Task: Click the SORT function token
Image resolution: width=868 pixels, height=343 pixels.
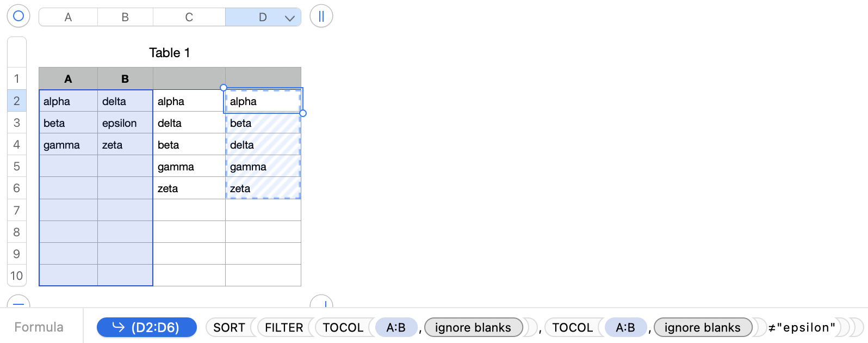Action: click(x=229, y=328)
